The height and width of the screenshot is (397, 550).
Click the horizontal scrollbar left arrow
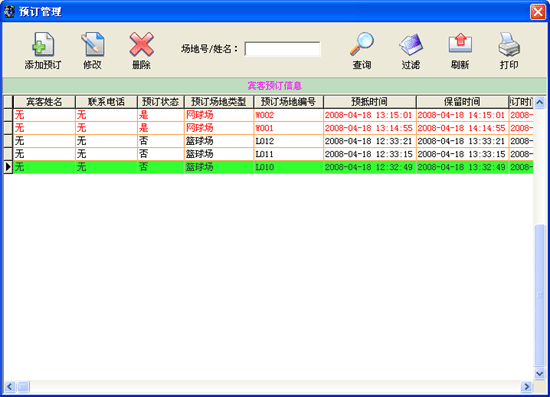(9, 386)
